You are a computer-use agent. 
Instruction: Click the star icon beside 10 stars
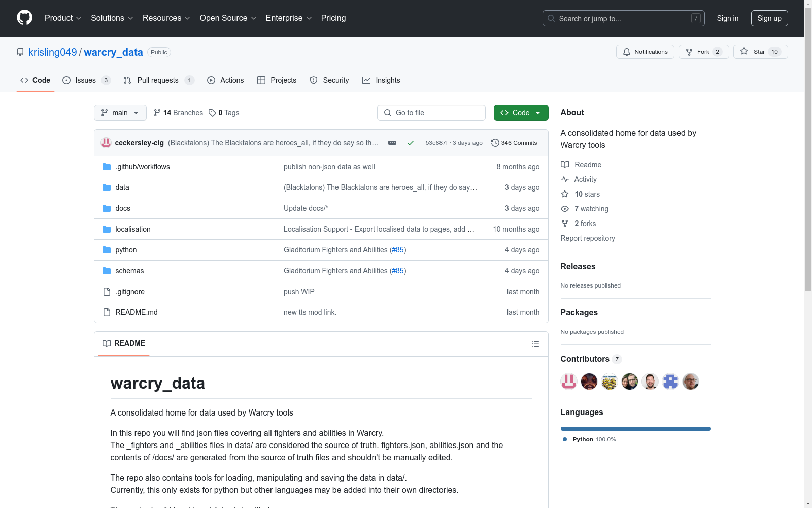pyautogui.click(x=565, y=194)
